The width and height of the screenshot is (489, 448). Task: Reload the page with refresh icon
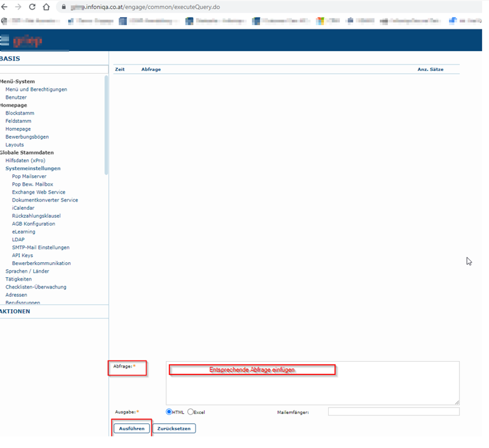pos(32,7)
